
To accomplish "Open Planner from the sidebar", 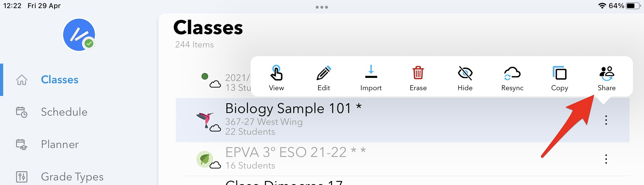I will click(x=60, y=145).
